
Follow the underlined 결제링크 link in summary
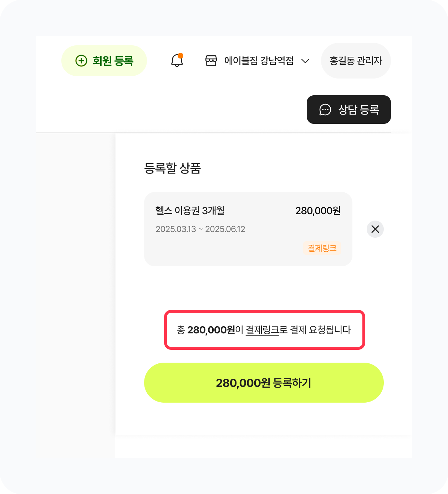pos(262,330)
